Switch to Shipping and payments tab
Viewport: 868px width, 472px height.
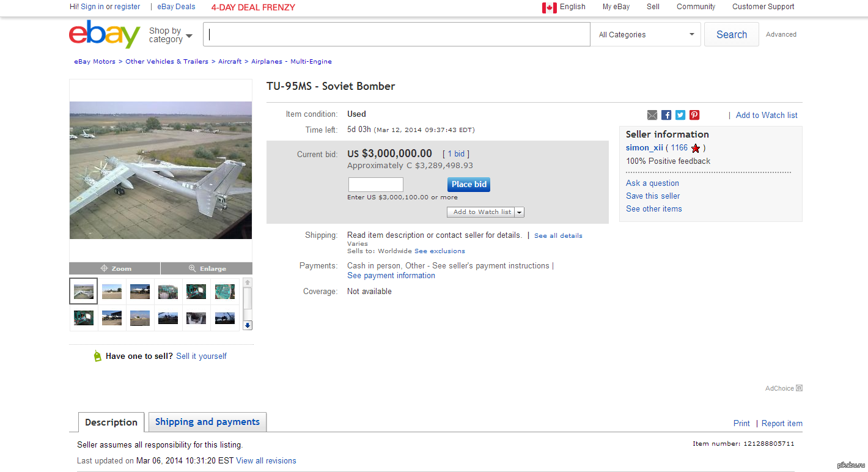(x=207, y=422)
